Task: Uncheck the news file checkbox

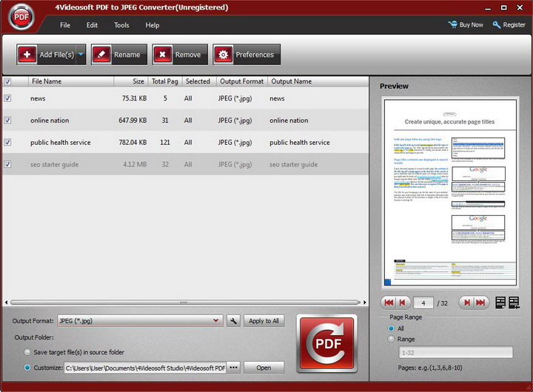Action: pyautogui.click(x=7, y=98)
